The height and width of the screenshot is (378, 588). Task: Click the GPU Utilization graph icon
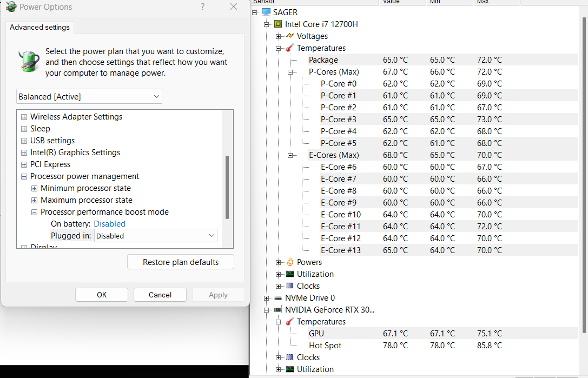pyautogui.click(x=290, y=369)
